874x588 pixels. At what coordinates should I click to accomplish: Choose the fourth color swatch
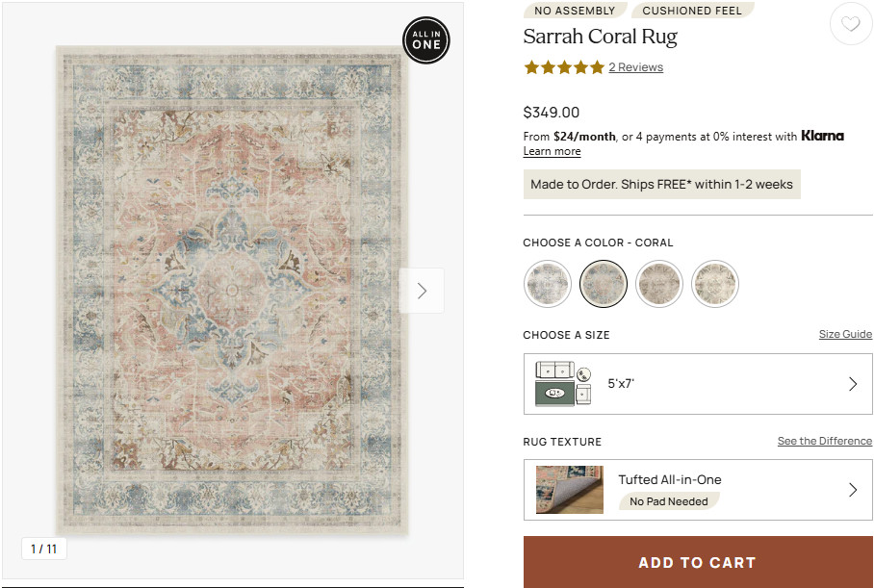(715, 284)
